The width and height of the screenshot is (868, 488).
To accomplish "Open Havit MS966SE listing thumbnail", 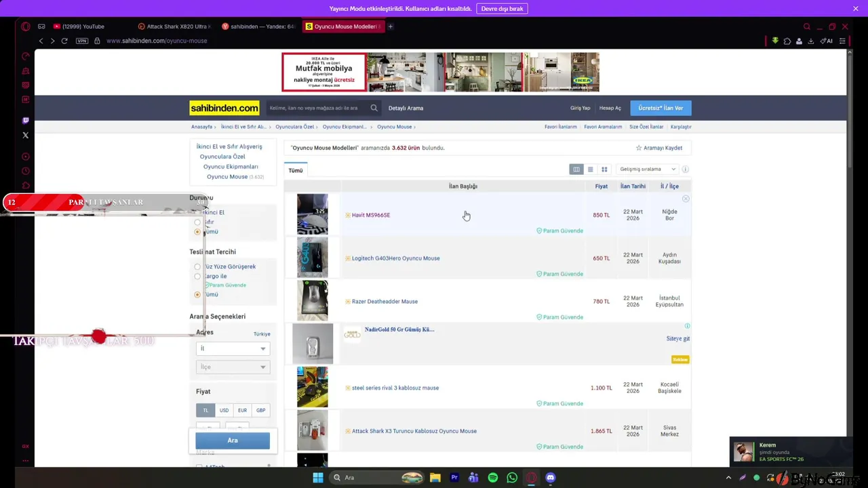I will coord(312,215).
